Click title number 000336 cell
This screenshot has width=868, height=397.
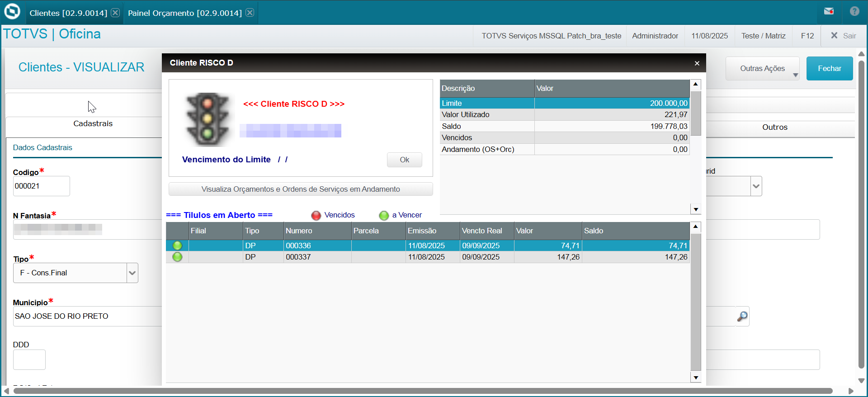[x=317, y=246]
